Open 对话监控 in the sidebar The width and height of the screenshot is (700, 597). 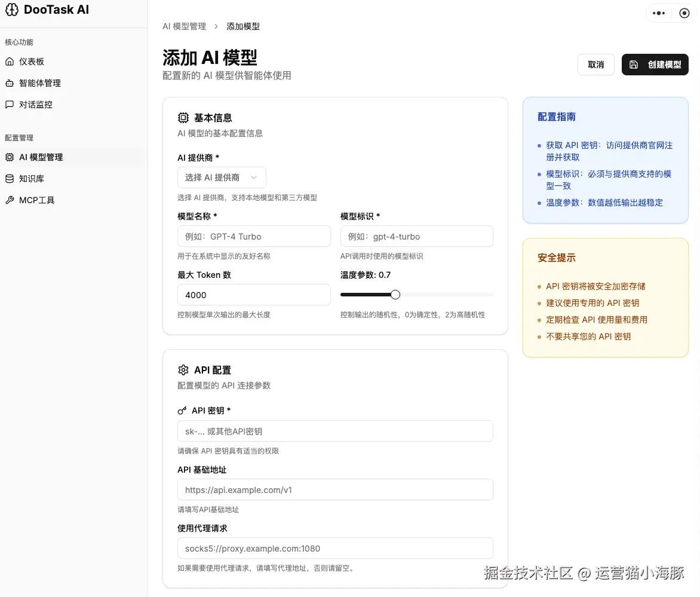point(72,105)
